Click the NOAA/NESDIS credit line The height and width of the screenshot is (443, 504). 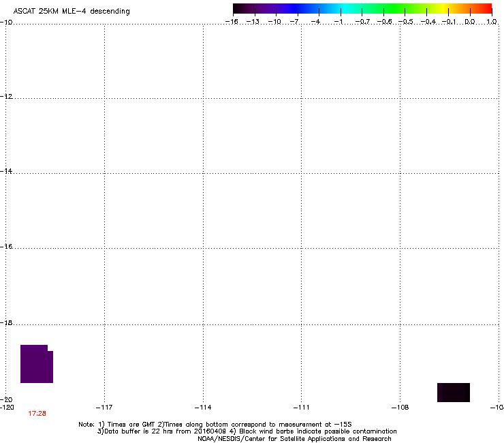pyautogui.click(x=294, y=439)
